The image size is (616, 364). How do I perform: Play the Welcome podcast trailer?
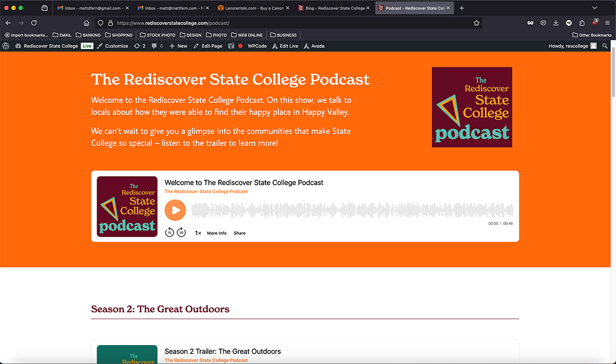176,210
